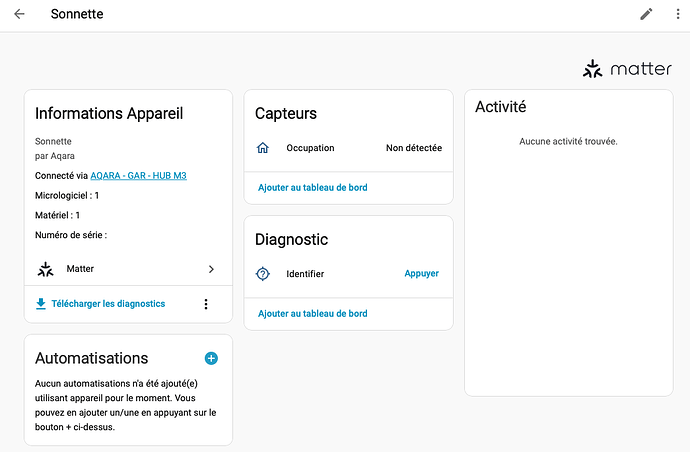Click the download icon beside Télécharger les diagnostics
Image resolution: width=690 pixels, height=452 pixels.
pos(41,304)
